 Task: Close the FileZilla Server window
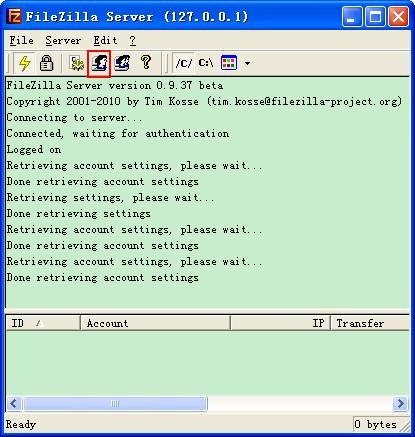point(398,16)
